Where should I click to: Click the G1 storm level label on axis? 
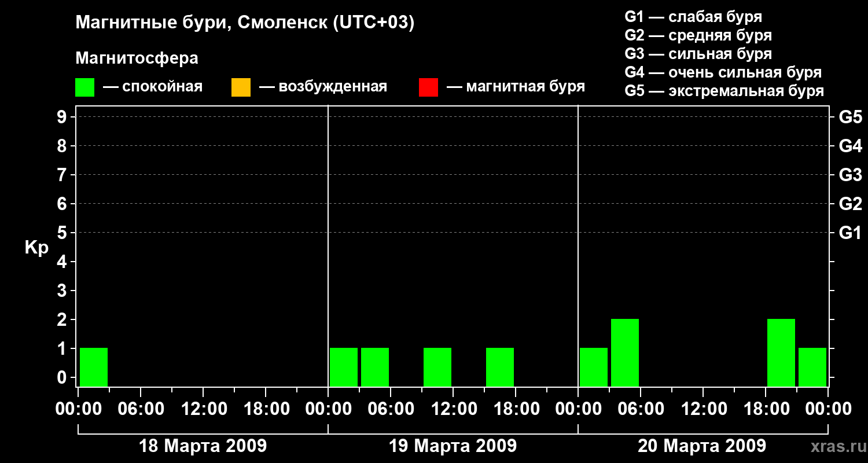[x=851, y=233]
